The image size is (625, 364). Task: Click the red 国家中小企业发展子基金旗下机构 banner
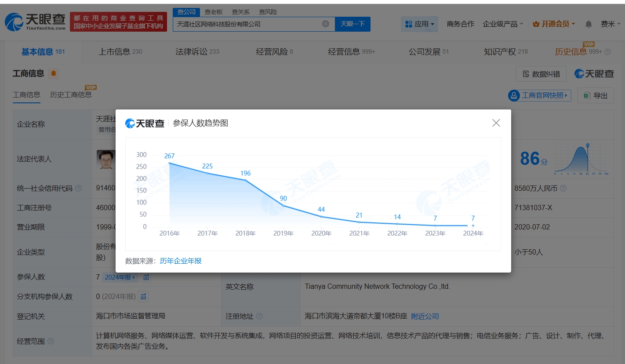pyautogui.click(x=119, y=22)
